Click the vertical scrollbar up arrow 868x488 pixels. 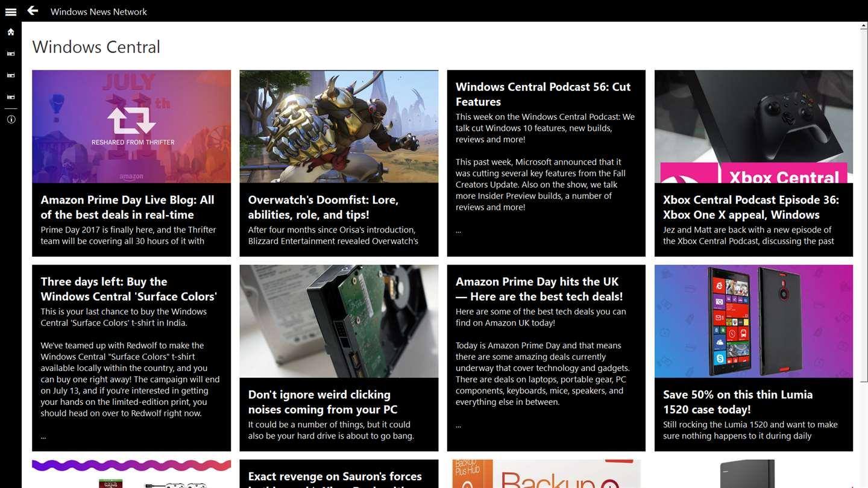click(x=864, y=27)
